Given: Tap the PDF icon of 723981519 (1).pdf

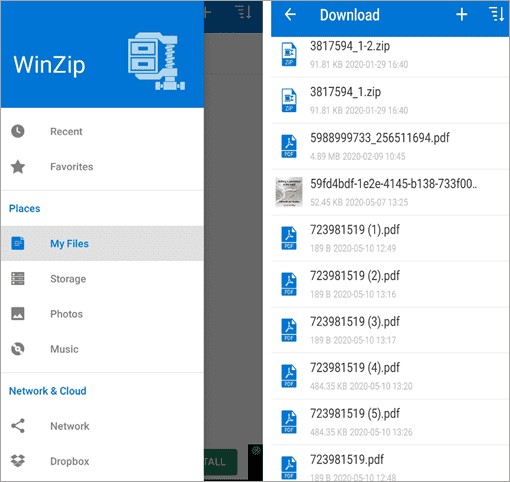Looking at the screenshot, I should (x=289, y=238).
